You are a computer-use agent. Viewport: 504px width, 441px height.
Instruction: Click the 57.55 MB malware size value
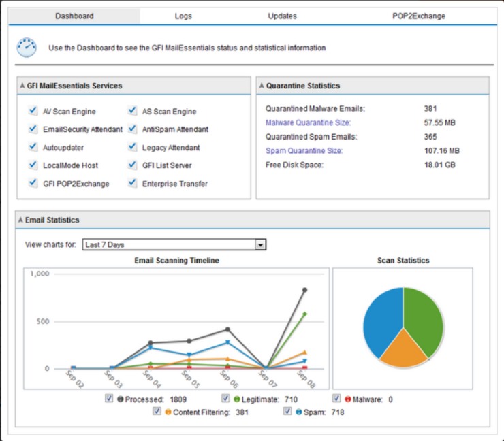pyautogui.click(x=439, y=122)
